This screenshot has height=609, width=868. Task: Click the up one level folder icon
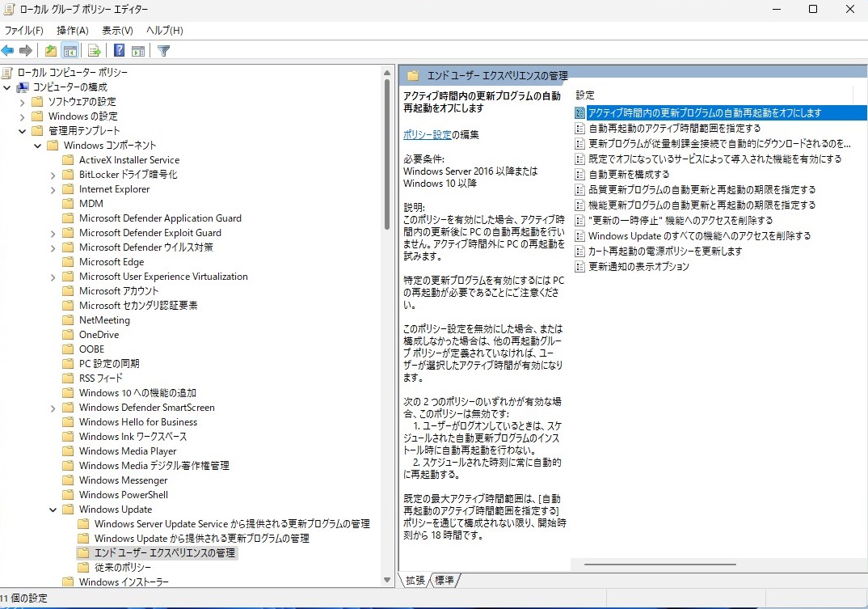[51, 51]
